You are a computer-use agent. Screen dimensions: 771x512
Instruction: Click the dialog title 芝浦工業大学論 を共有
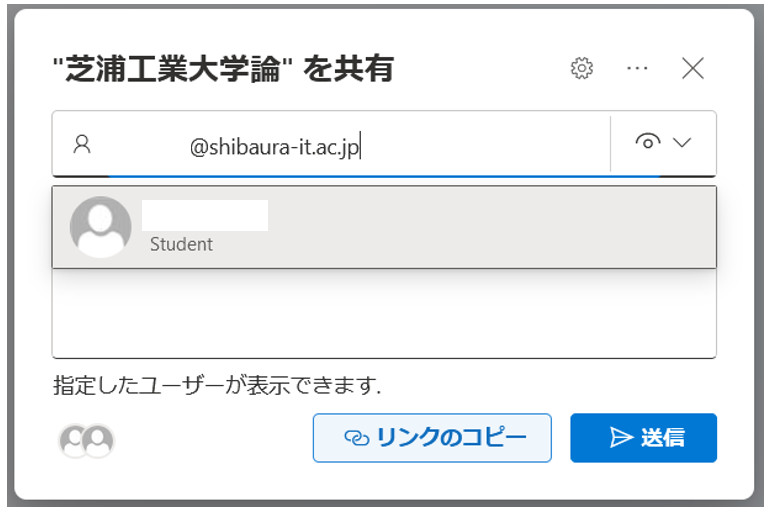(223, 69)
